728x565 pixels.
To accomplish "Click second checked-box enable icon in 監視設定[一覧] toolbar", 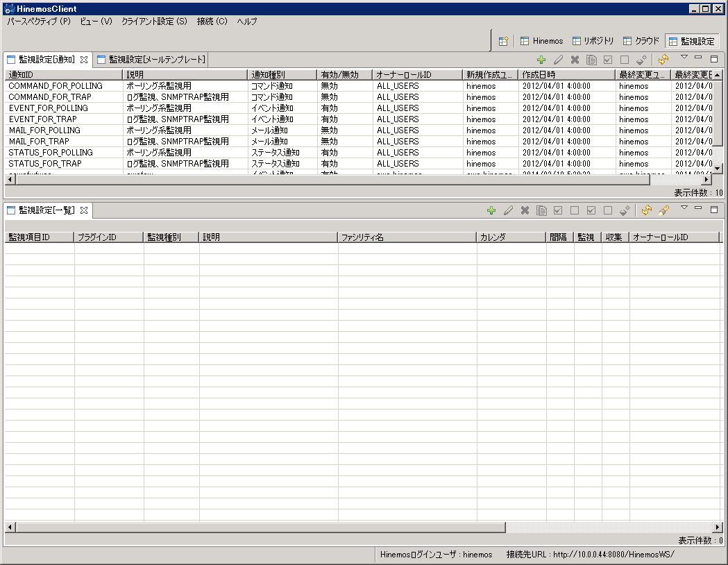I will (x=591, y=210).
